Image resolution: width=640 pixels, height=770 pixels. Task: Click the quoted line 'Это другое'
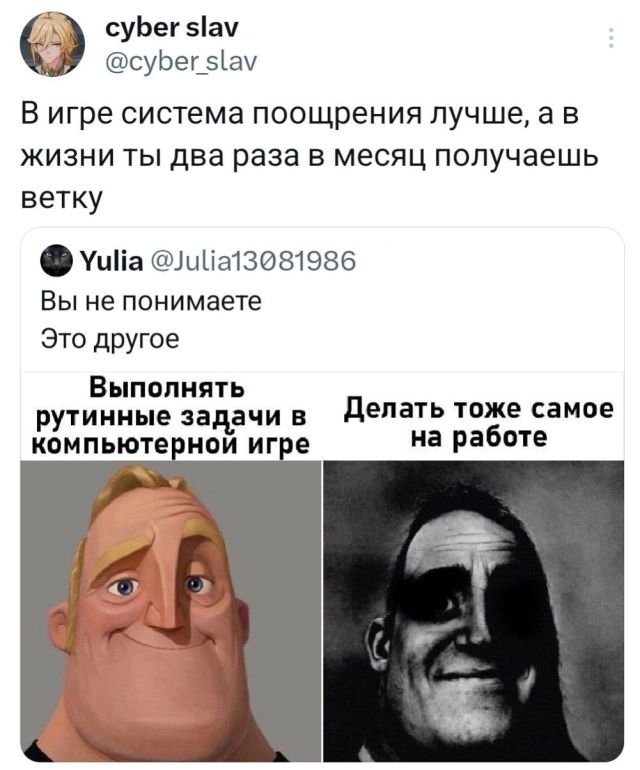pyautogui.click(x=110, y=339)
